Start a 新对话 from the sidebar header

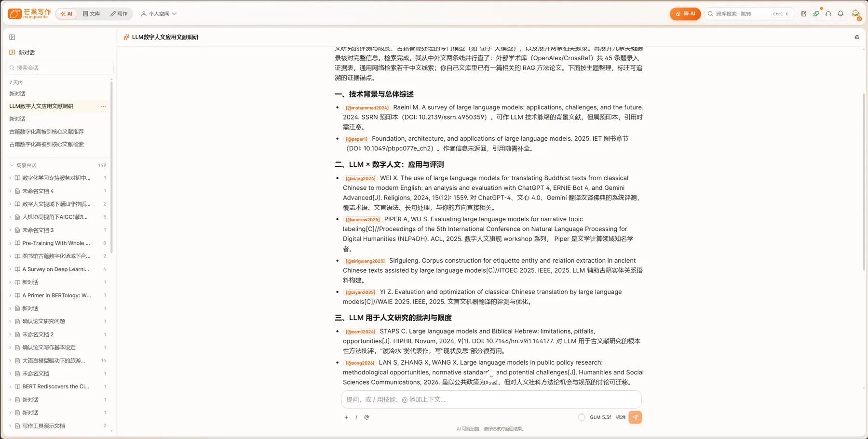[22, 53]
